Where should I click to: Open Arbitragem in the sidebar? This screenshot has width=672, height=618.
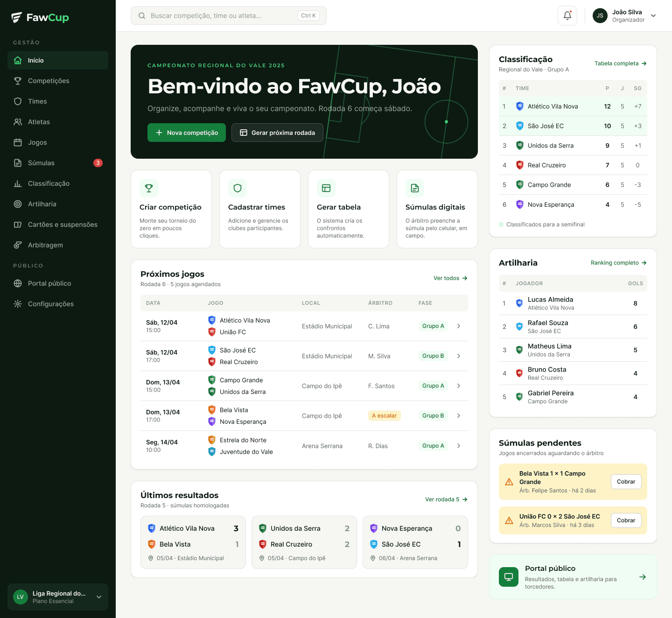click(x=58, y=245)
